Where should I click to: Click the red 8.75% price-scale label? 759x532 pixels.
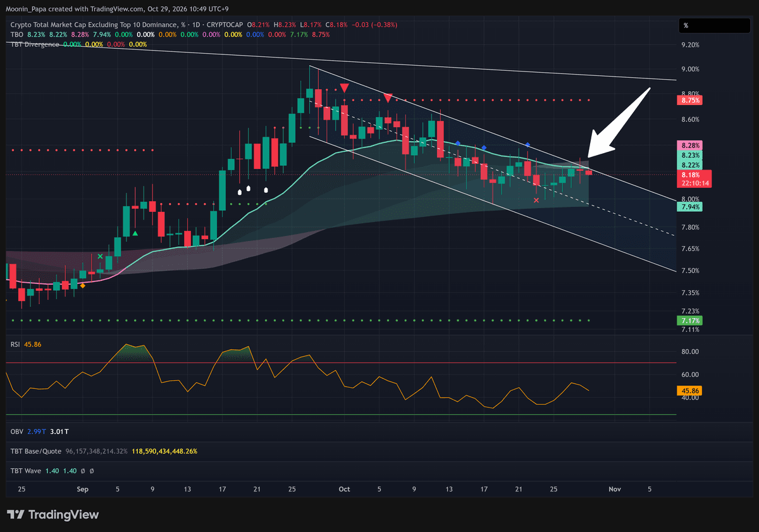[x=689, y=100]
